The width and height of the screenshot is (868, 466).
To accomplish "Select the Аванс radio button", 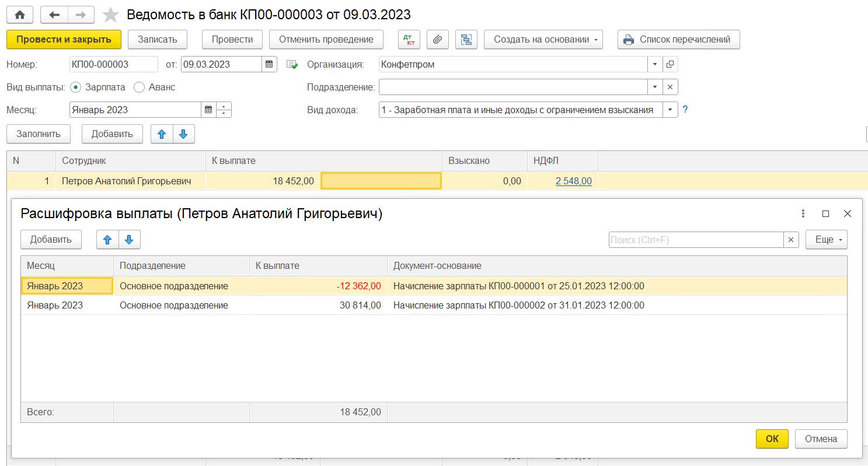I will tap(139, 87).
